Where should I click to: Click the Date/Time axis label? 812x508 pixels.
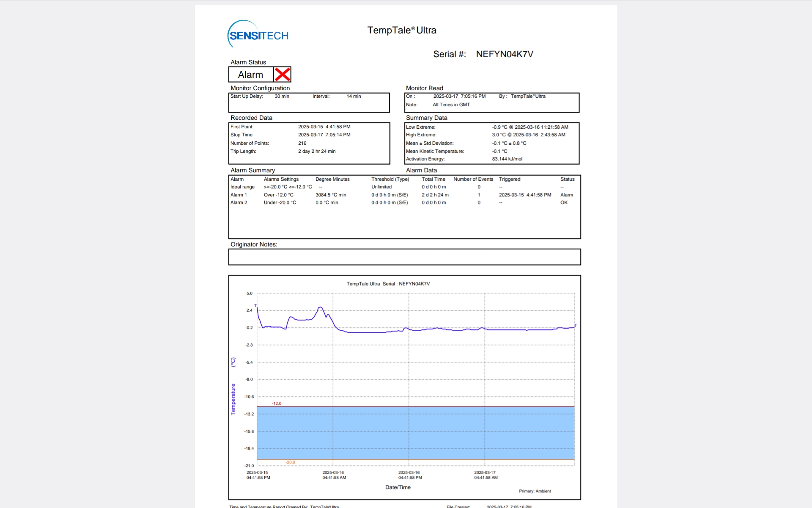click(398, 487)
